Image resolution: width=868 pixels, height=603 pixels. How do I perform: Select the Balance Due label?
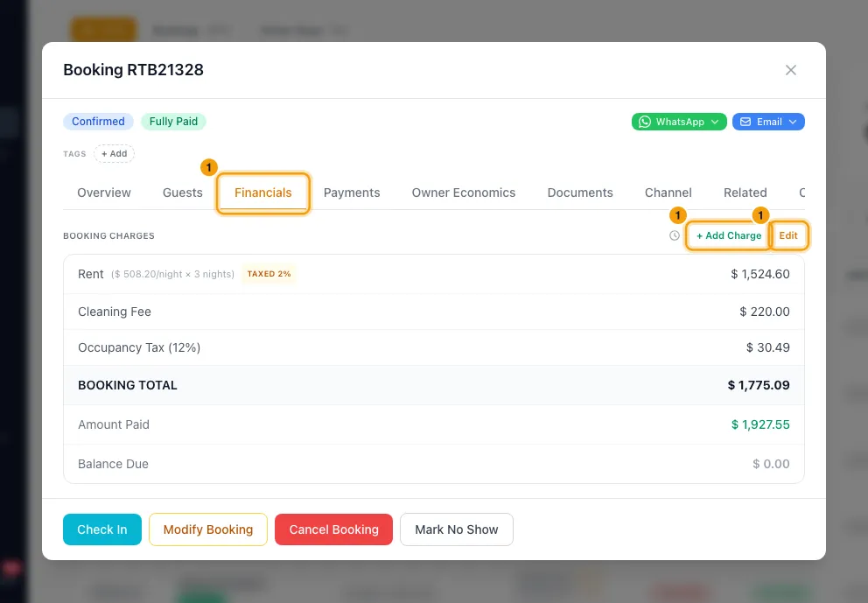(x=113, y=464)
